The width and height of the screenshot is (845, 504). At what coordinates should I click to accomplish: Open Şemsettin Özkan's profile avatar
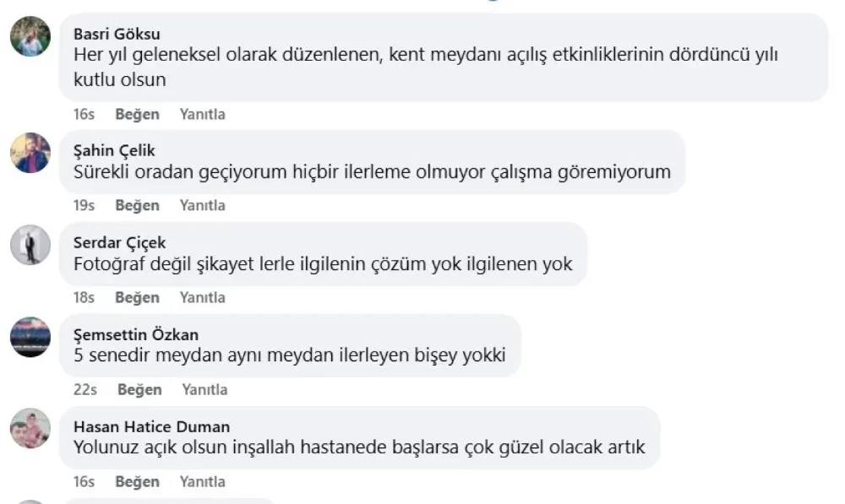click(30, 337)
